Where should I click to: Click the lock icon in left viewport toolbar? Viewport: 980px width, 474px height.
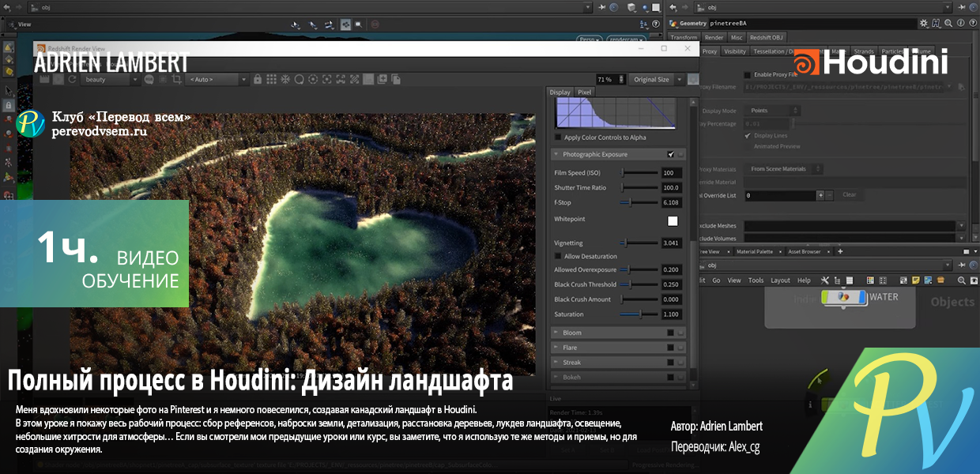(x=9, y=104)
